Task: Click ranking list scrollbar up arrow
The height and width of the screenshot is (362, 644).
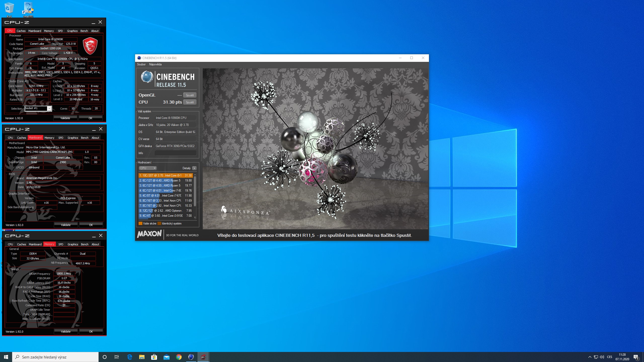Action: point(195,174)
